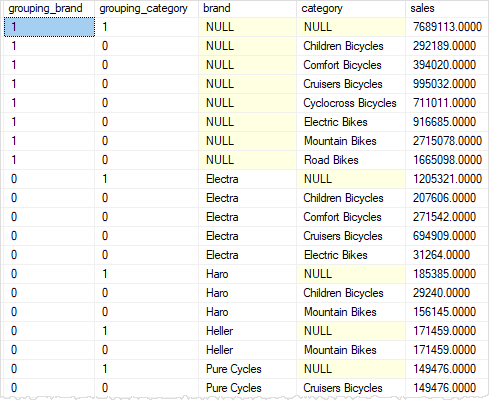The width and height of the screenshot is (489, 400).
Task: Select the sales value 271542.0000
Action: 447,217
